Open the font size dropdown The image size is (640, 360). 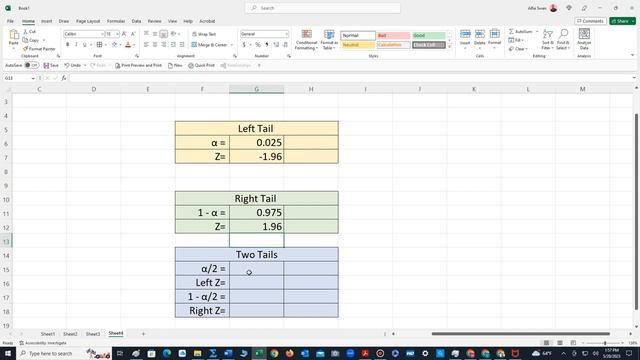pyautogui.click(x=117, y=34)
